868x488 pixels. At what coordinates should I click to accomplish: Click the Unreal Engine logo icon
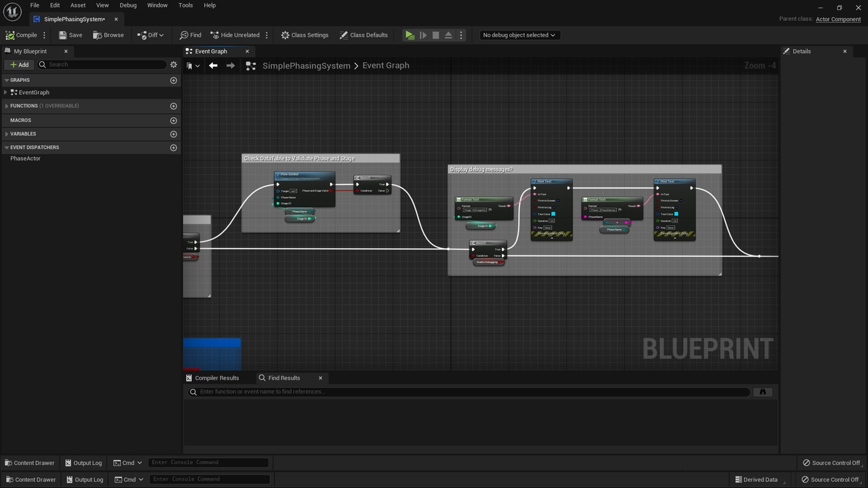click(12, 12)
